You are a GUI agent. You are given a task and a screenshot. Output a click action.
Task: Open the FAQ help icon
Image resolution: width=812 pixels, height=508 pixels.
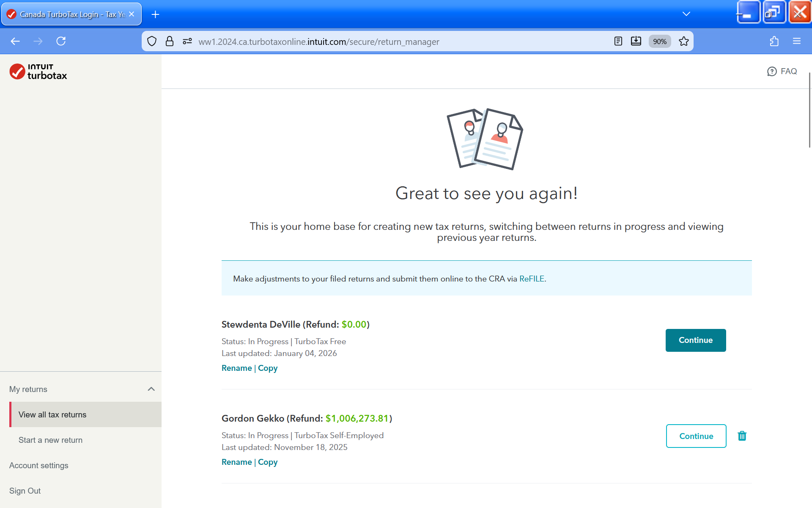772,71
